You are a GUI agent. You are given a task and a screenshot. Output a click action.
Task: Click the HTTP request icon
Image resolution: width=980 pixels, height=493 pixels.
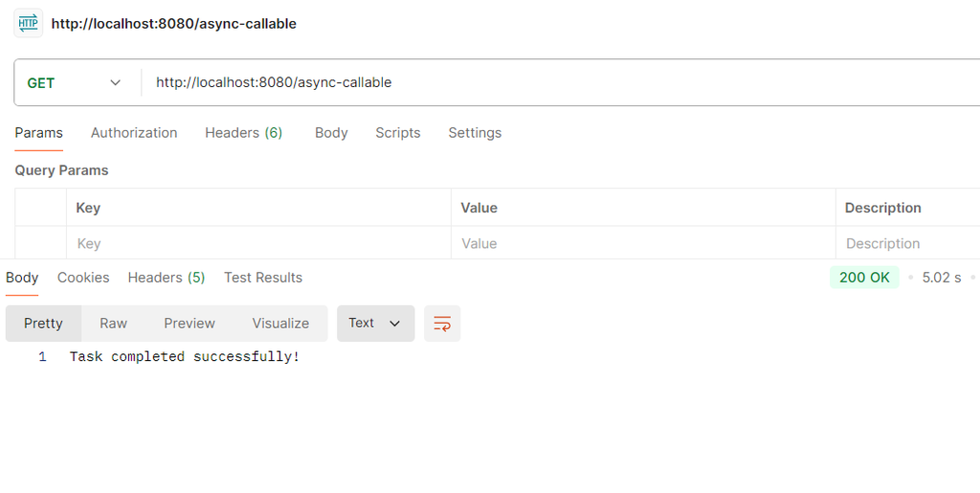click(x=28, y=23)
